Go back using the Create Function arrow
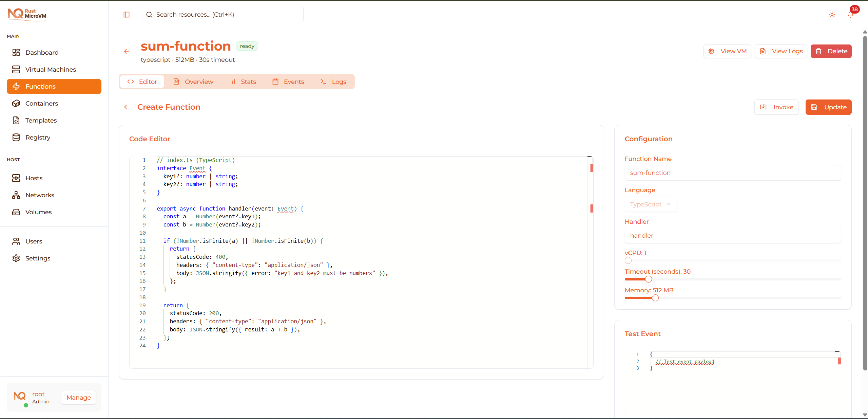This screenshot has height=419, width=868. click(126, 107)
